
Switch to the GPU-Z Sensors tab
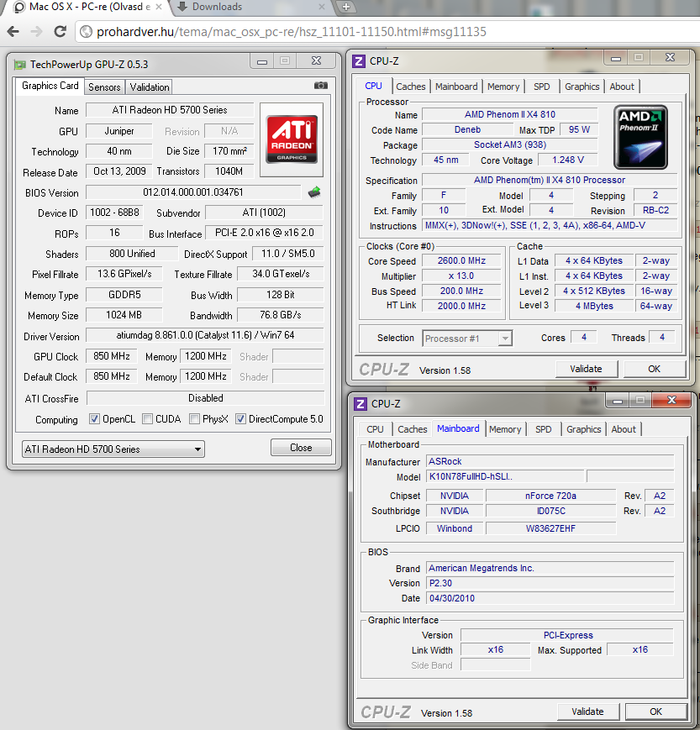pyautogui.click(x=104, y=87)
